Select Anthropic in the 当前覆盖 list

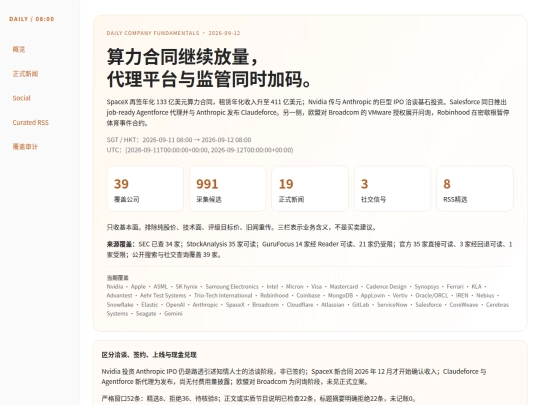coord(205,305)
